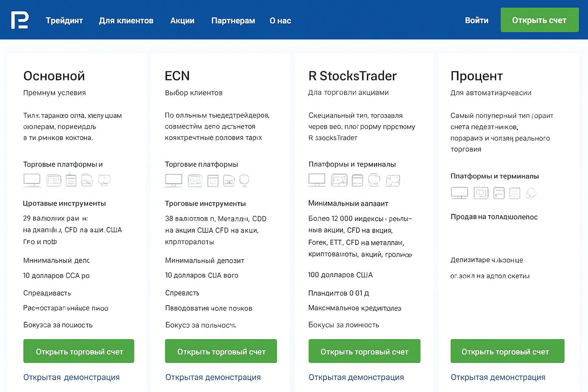The image size is (588, 392).
Task: Click the second platform icon in ECN card
Action: (x=195, y=180)
